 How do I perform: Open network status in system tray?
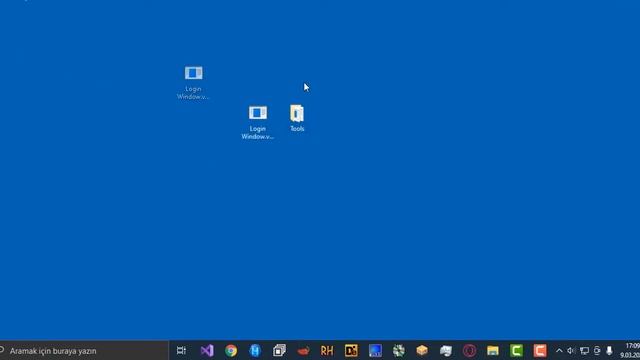[584, 350]
